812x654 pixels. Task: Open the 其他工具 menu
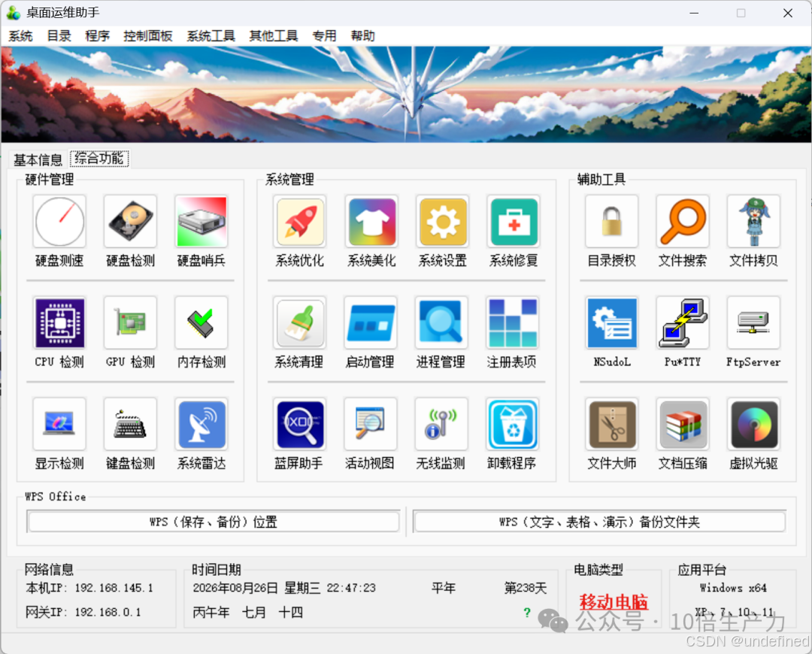274,36
